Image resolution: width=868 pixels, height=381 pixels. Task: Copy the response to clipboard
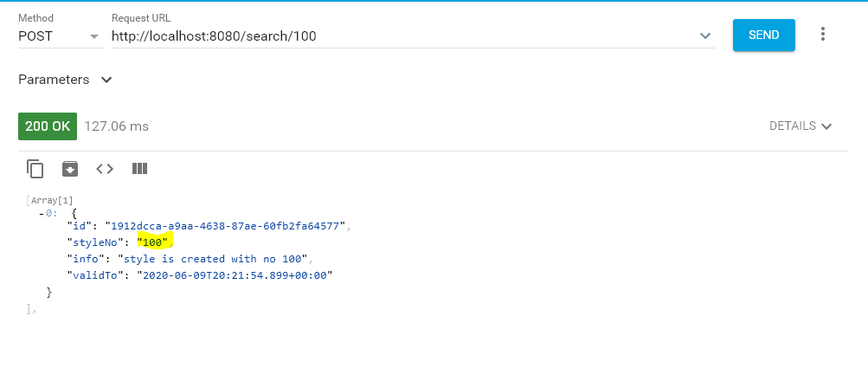(x=35, y=169)
